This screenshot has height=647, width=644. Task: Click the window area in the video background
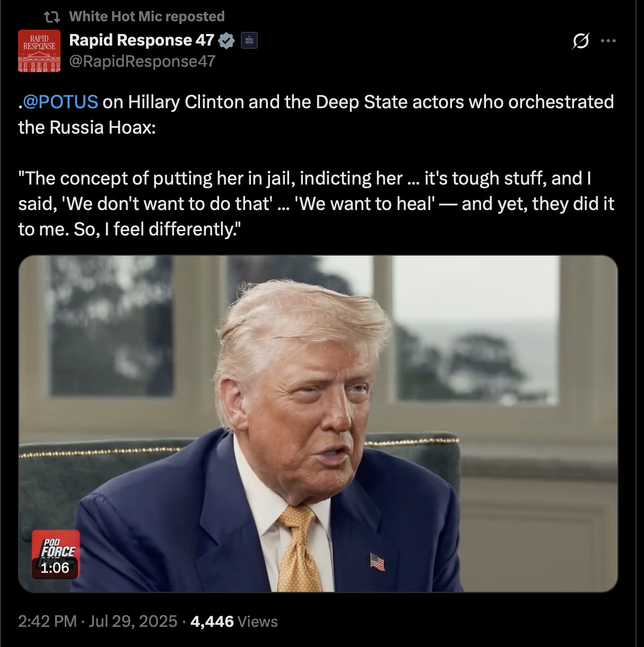pyautogui.click(x=477, y=329)
